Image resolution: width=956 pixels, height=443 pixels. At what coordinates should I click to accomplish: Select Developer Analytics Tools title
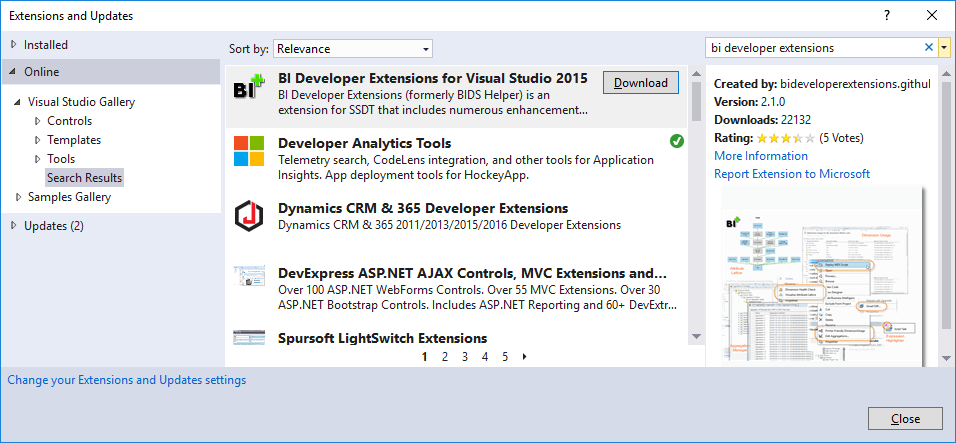click(x=365, y=144)
